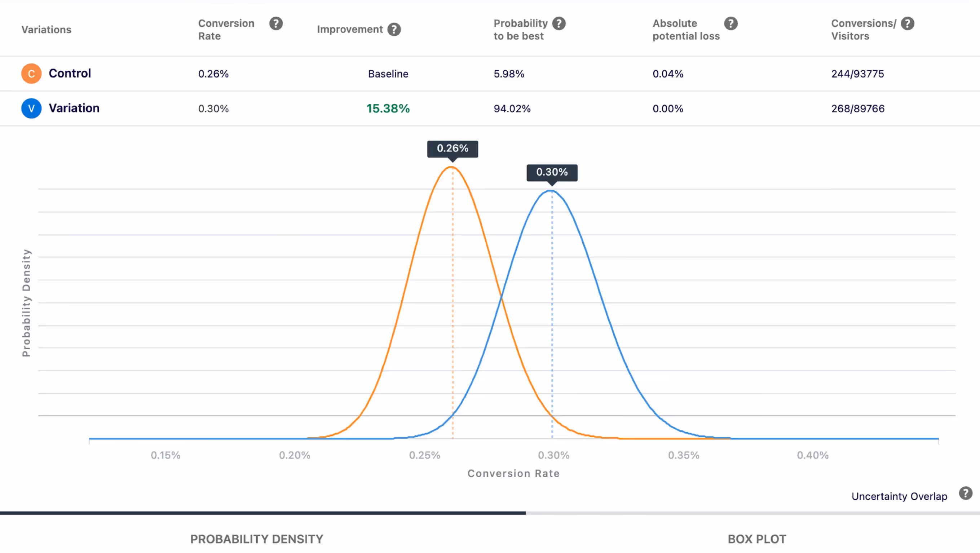Click the Conversion Rate axis label
The width and height of the screenshot is (980, 553).
[x=513, y=473]
